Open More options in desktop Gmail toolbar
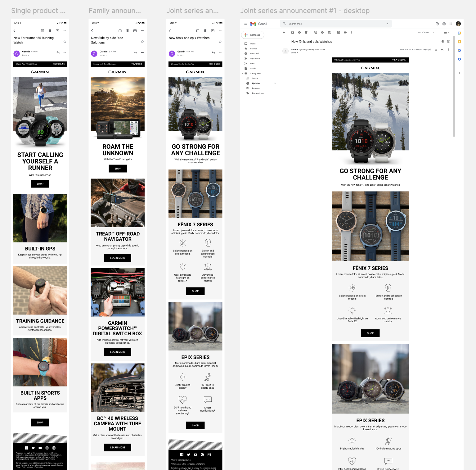476x470 pixels. [x=352, y=32]
